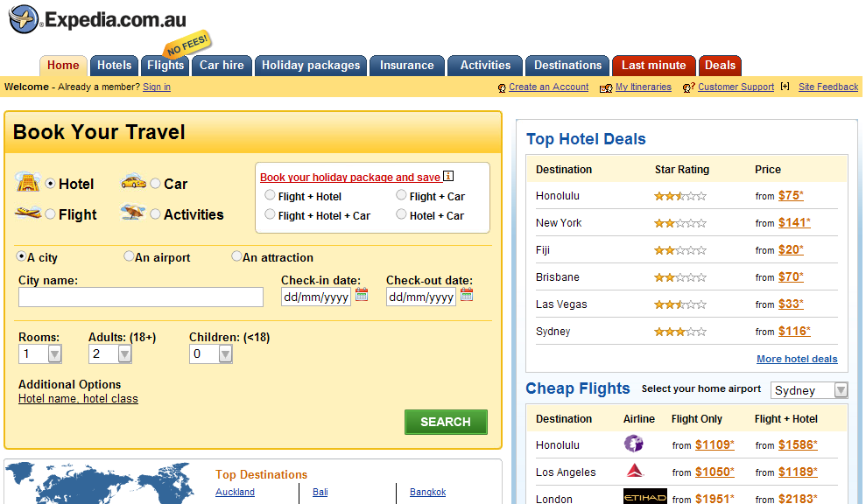
Task: Click the Create an Account person icon
Action: 502,87
